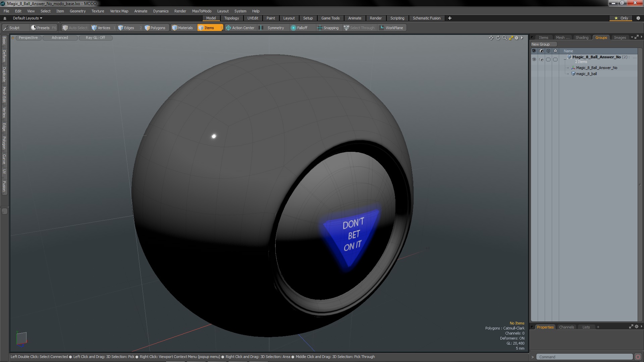Click the Ray GL: Off button
This screenshot has width=644, height=362.
pyautogui.click(x=95, y=38)
